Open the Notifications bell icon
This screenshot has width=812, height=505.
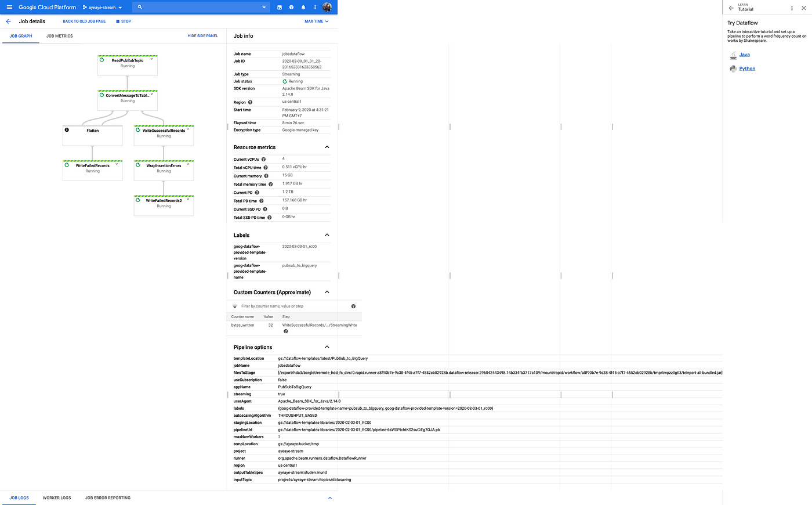pyautogui.click(x=303, y=7)
